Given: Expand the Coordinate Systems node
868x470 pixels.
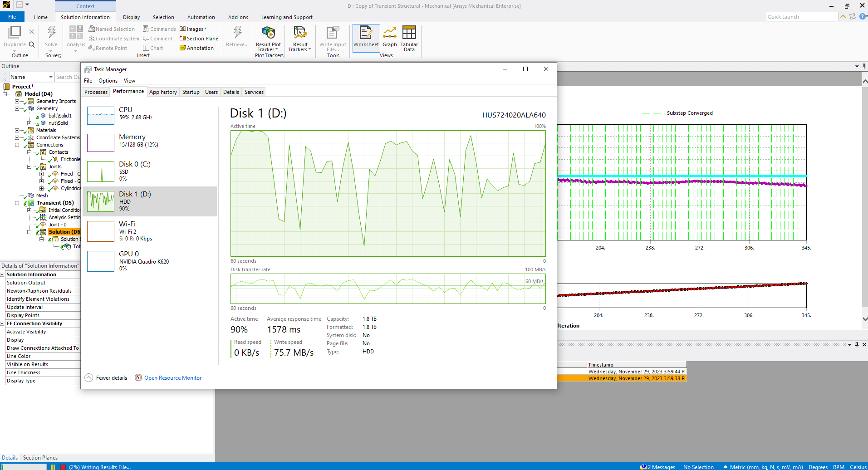Looking at the screenshot, I should [17, 137].
